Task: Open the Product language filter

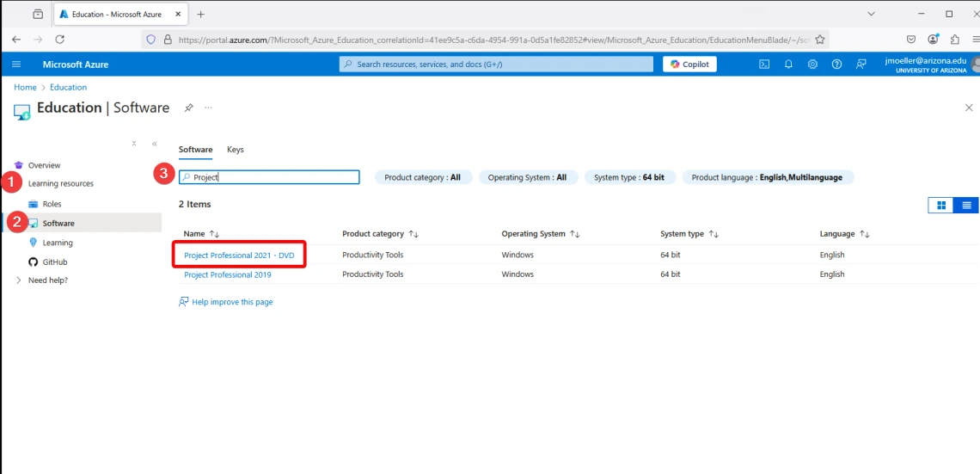Action: [769, 177]
